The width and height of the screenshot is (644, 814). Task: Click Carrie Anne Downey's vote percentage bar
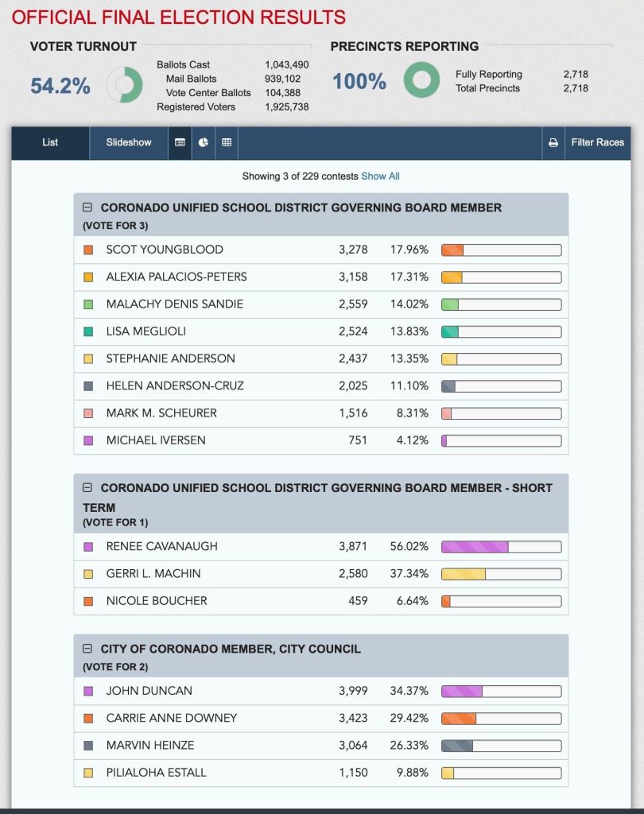click(501, 719)
